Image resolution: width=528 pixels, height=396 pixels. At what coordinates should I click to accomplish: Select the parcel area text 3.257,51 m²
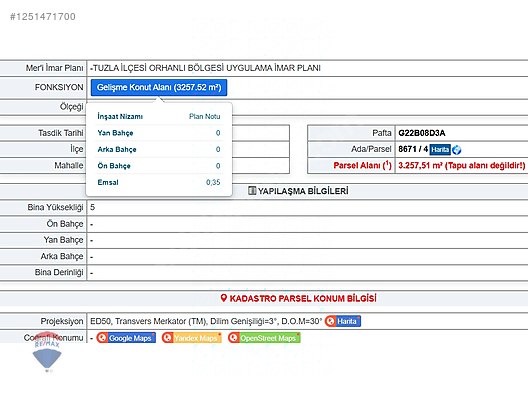(x=420, y=166)
